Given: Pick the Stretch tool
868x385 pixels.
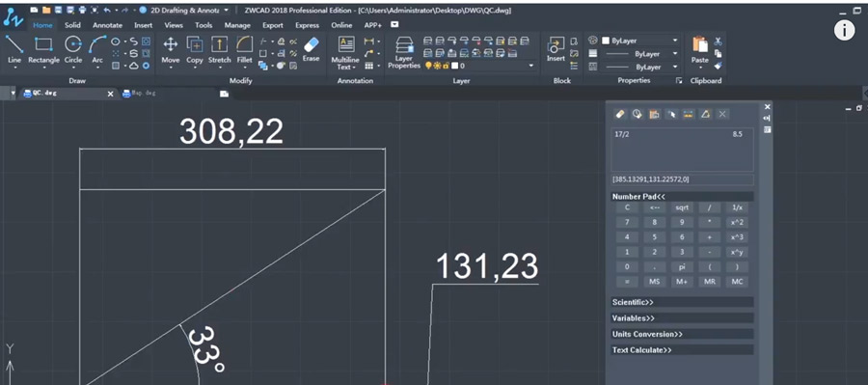Looking at the screenshot, I should [x=219, y=50].
